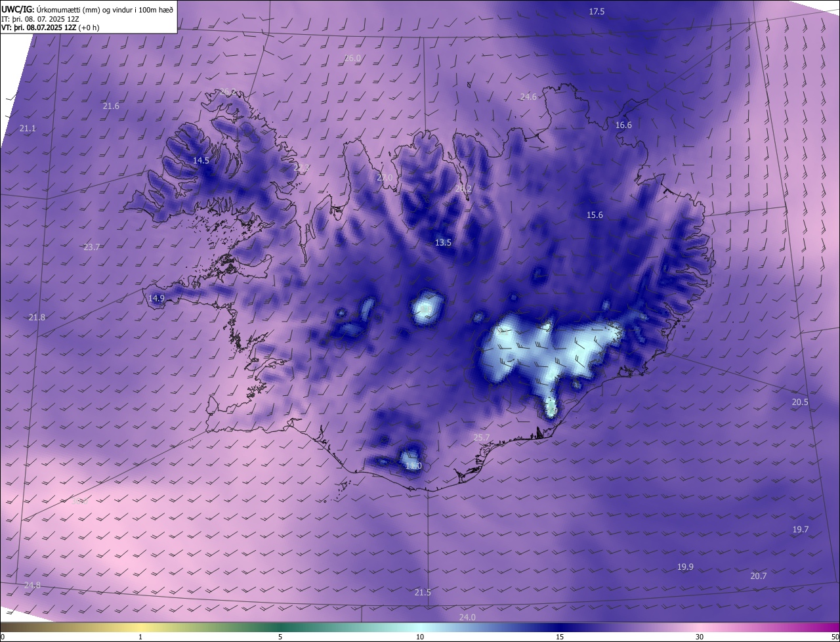The height and width of the screenshot is (642, 840).
Task: Click the 15.6 value label
Action: pyautogui.click(x=595, y=215)
